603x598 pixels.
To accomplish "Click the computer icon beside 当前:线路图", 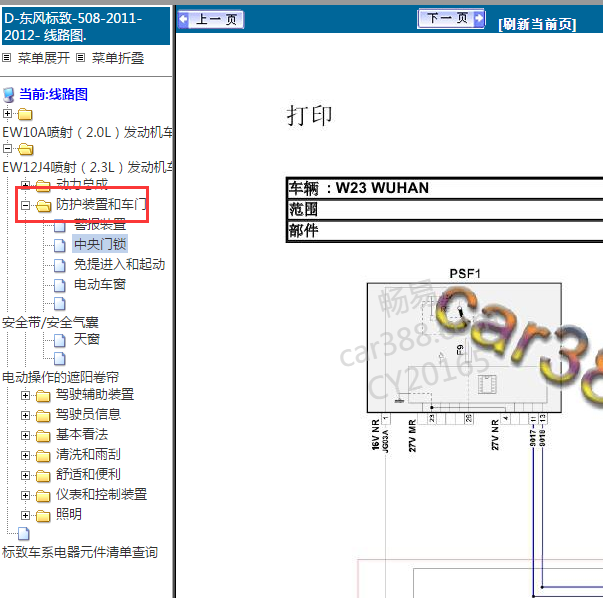I will point(9,95).
